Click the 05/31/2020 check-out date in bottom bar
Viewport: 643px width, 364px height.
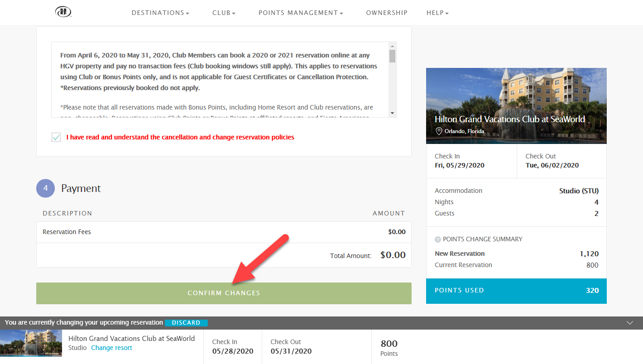coord(291,351)
